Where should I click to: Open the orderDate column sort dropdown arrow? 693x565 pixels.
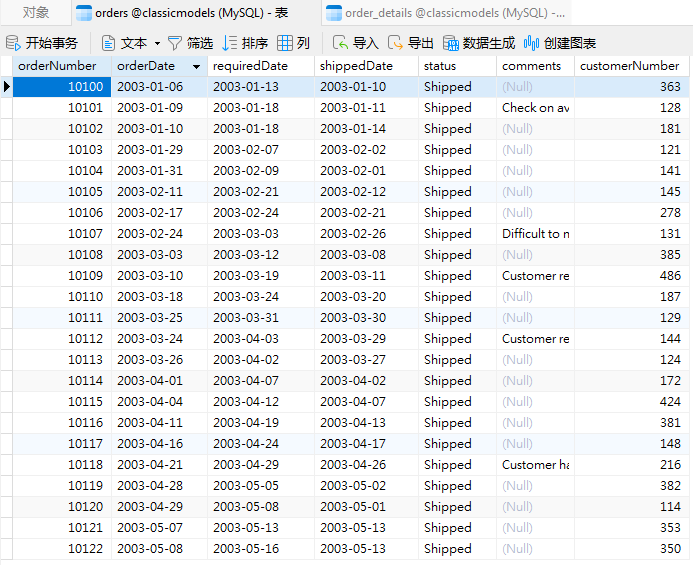196,67
